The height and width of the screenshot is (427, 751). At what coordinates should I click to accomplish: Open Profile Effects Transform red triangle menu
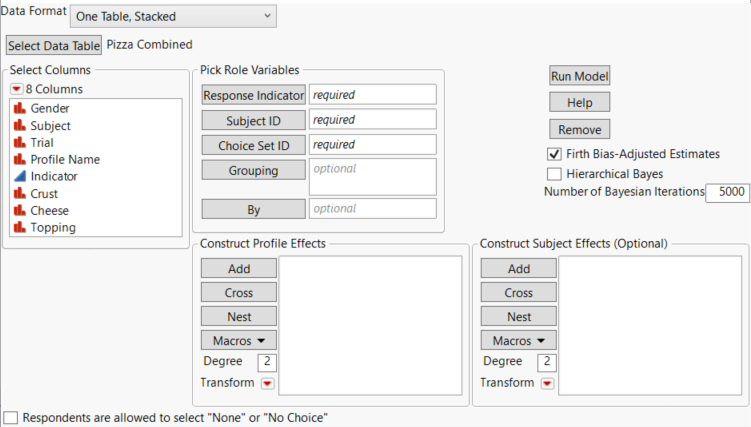pyautogui.click(x=267, y=383)
